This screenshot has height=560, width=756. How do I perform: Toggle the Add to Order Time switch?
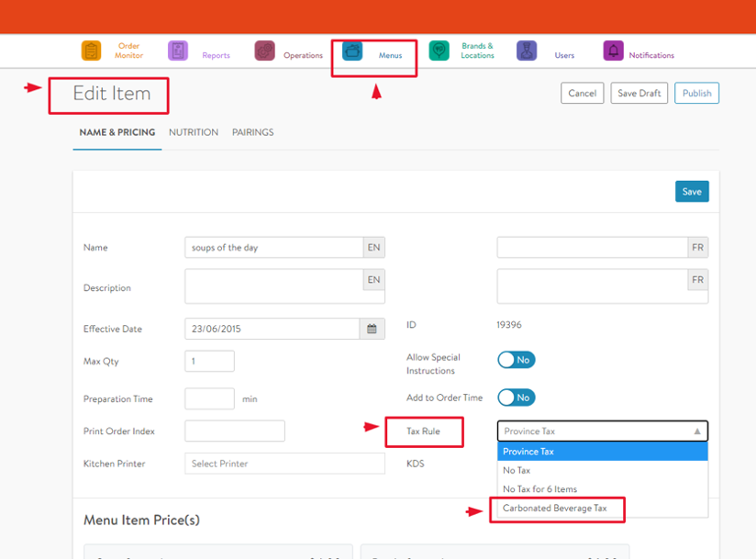(516, 398)
